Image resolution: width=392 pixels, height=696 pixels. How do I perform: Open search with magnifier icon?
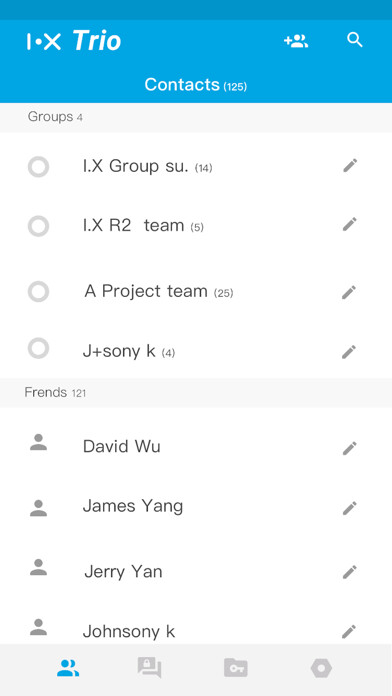pos(355,40)
